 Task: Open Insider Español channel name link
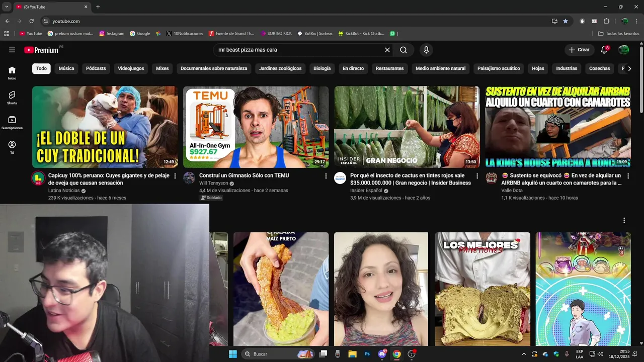[366, 191]
